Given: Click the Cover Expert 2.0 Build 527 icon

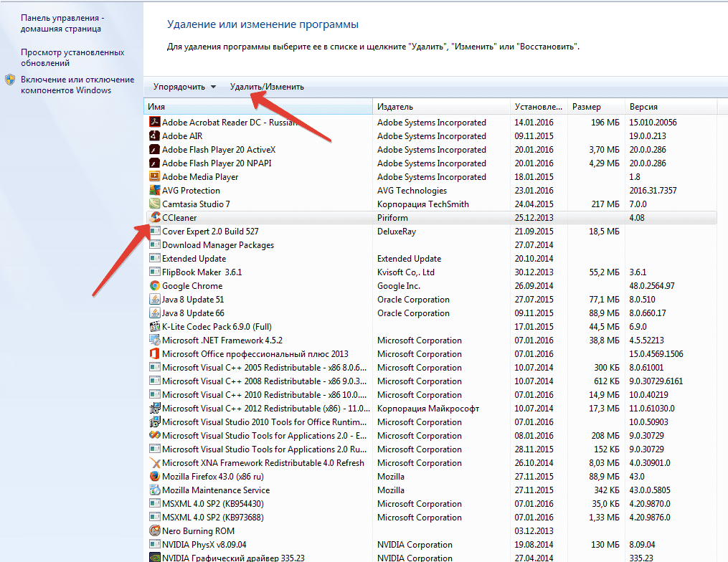Looking at the screenshot, I should point(155,231).
